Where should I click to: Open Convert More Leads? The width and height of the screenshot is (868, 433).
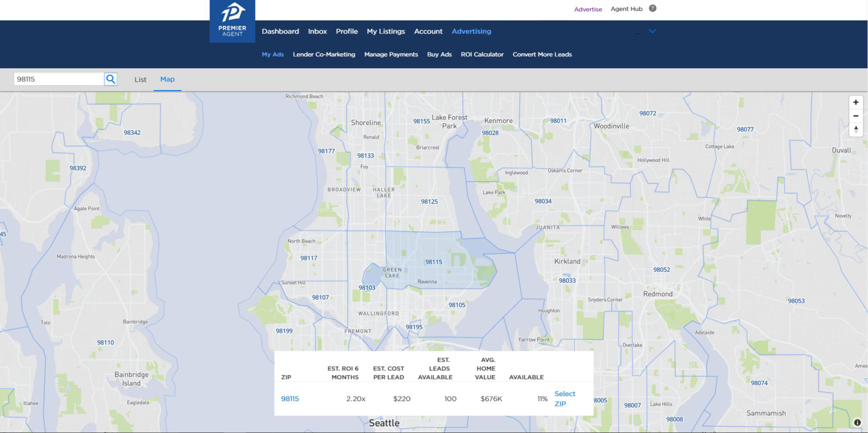(542, 55)
